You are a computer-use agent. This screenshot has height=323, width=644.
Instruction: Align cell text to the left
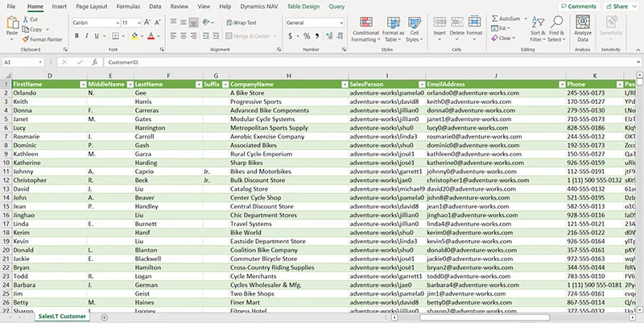174,36
